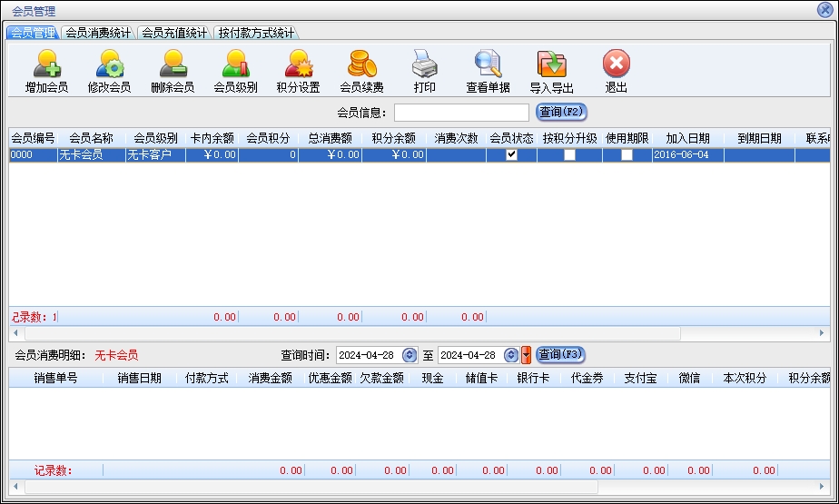Click the 导入导出 import/export icon
Screen dimensions: 839x504
point(551,65)
